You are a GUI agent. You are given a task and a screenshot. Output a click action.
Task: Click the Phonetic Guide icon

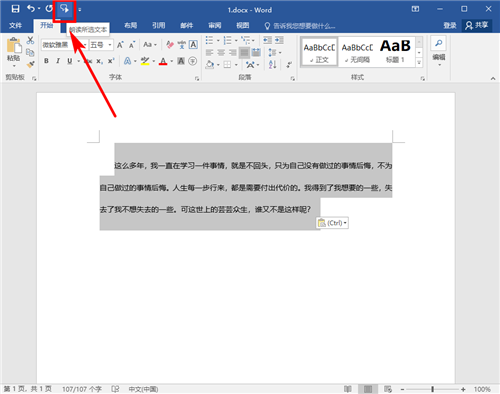click(x=182, y=45)
